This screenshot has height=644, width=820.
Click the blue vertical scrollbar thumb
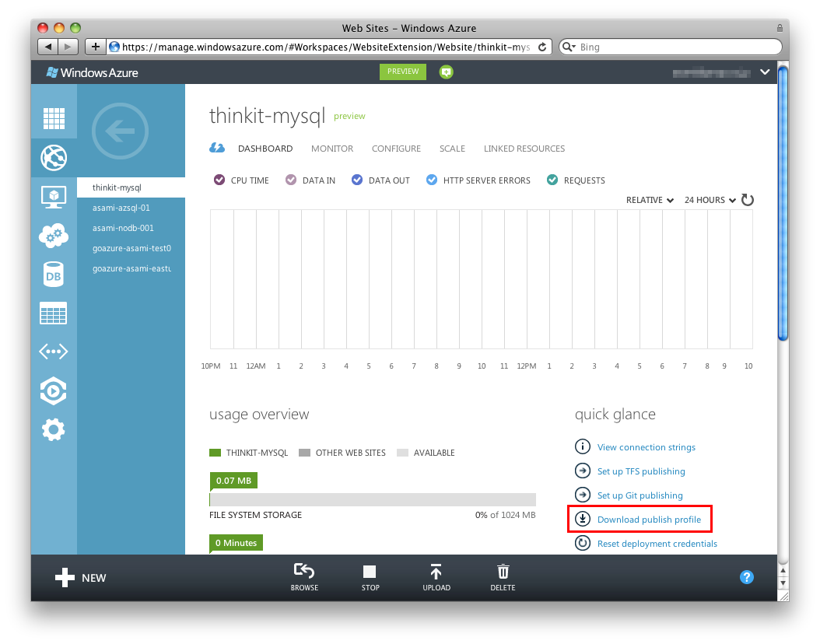click(x=783, y=202)
